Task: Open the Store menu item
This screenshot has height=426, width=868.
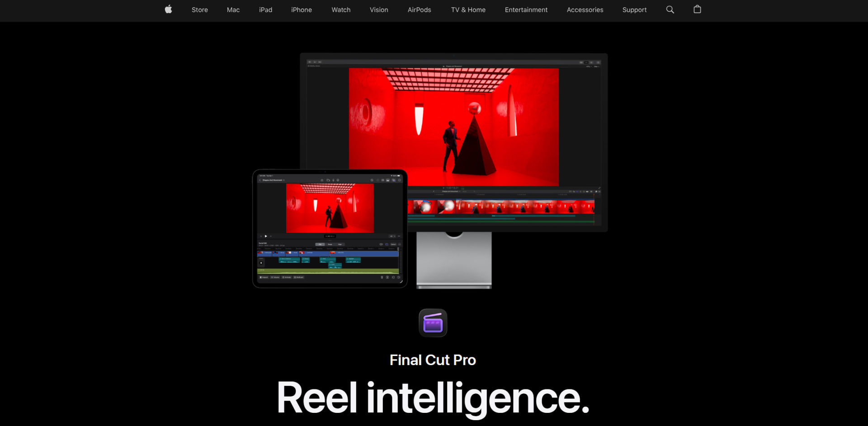Action: click(199, 10)
